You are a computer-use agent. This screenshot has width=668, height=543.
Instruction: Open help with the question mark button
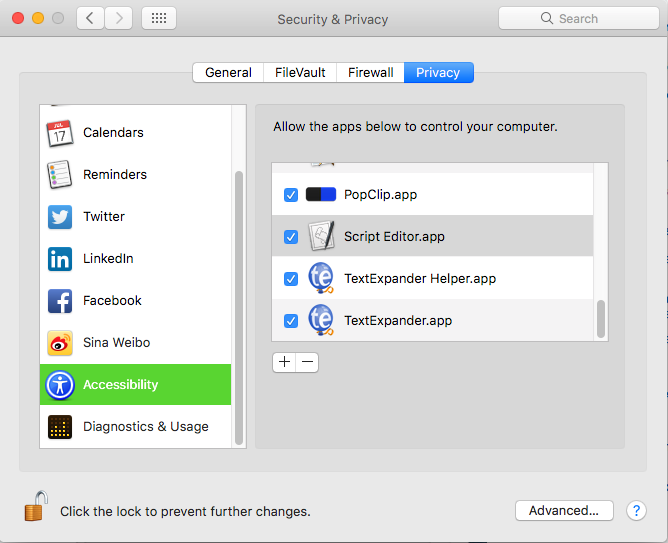636,510
